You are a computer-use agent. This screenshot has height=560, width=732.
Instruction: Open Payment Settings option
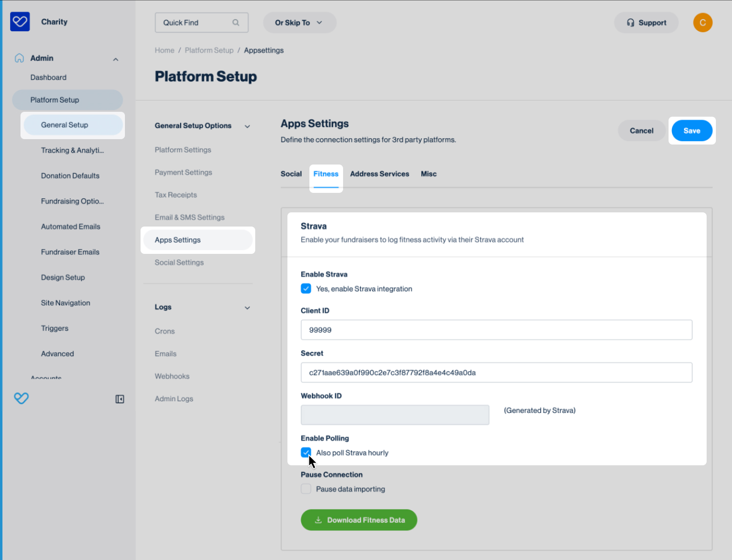pos(183,172)
